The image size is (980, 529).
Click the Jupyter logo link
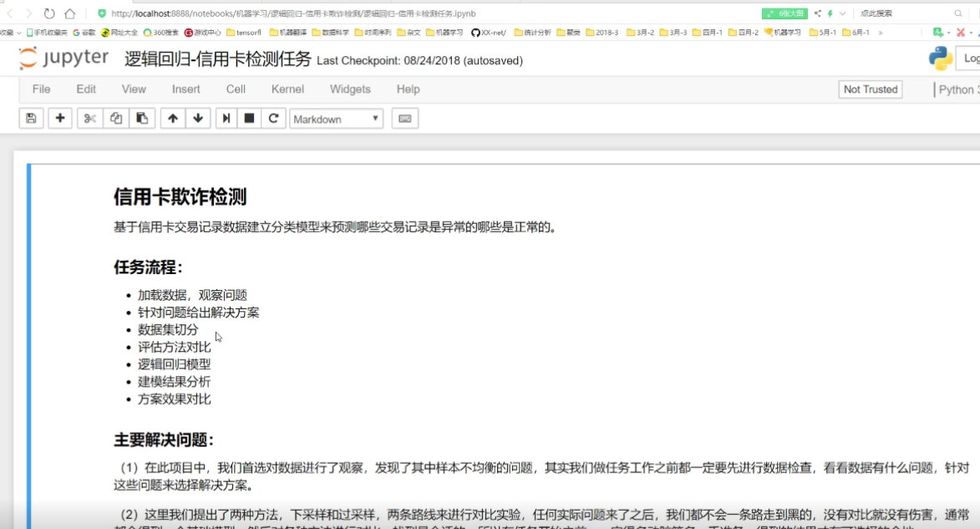63,58
